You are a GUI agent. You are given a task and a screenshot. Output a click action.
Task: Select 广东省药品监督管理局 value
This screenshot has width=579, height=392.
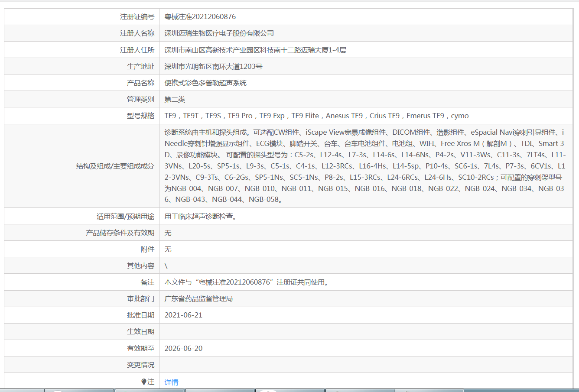[x=198, y=298]
